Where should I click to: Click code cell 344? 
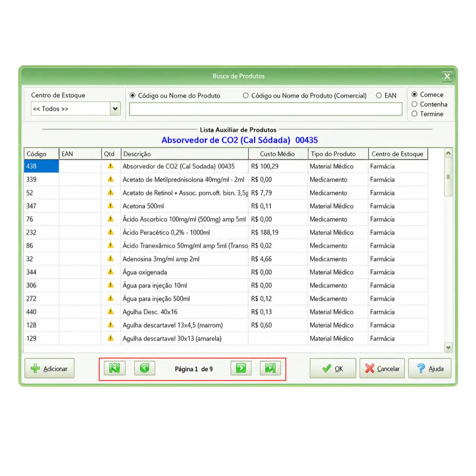click(x=41, y=272)
